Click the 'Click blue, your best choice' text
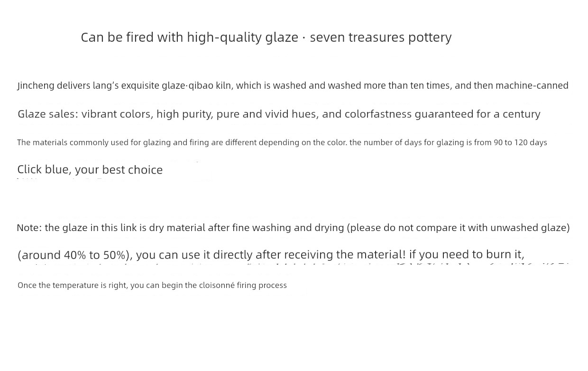The height and width of the screenshot is (371, 588). 90,169
